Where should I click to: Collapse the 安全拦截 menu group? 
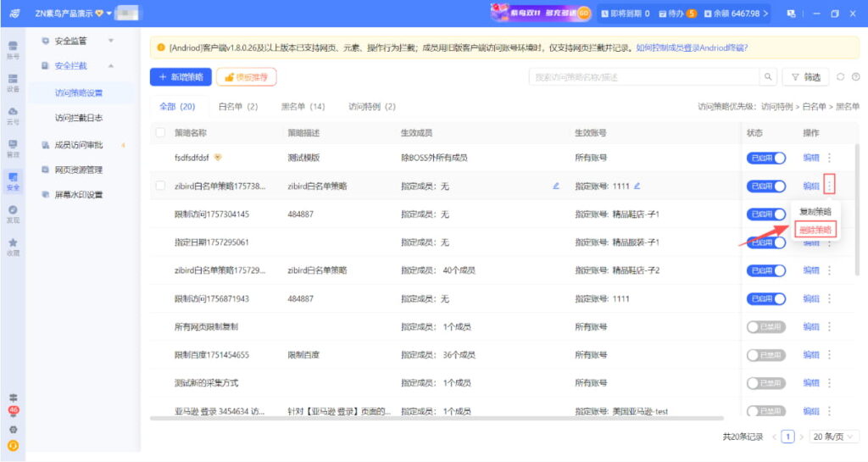click(x=111, y=66)
